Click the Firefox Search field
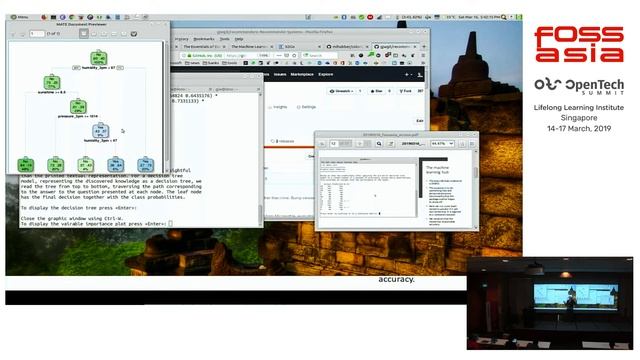640x360 pixels. pyautogui.click(x=320, y=55)
